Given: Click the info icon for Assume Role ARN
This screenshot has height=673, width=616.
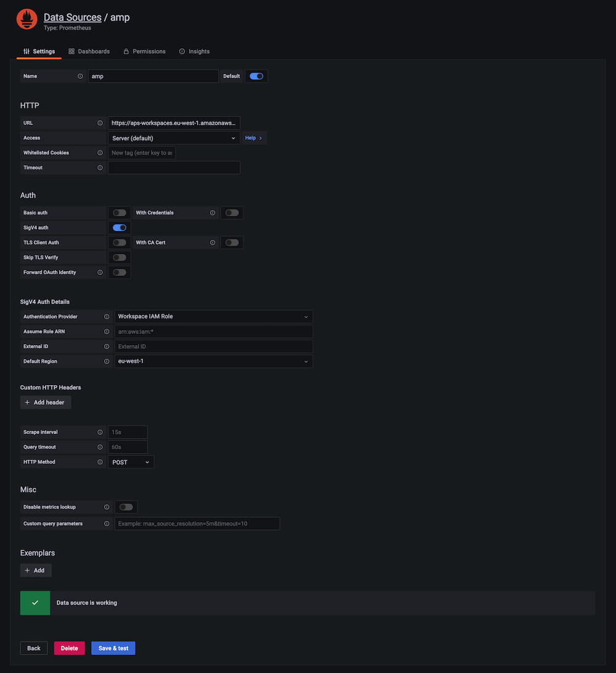Looking at the screenshot, I should click(107, 332).
